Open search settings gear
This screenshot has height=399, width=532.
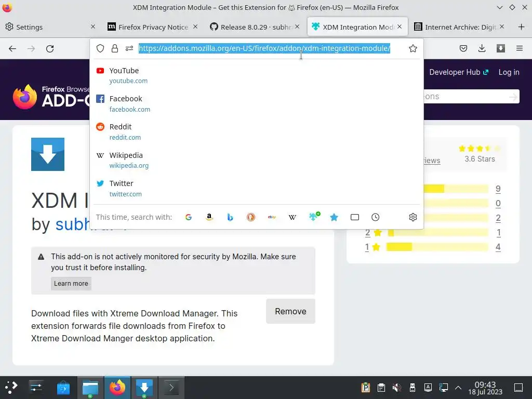click(413, 217)
